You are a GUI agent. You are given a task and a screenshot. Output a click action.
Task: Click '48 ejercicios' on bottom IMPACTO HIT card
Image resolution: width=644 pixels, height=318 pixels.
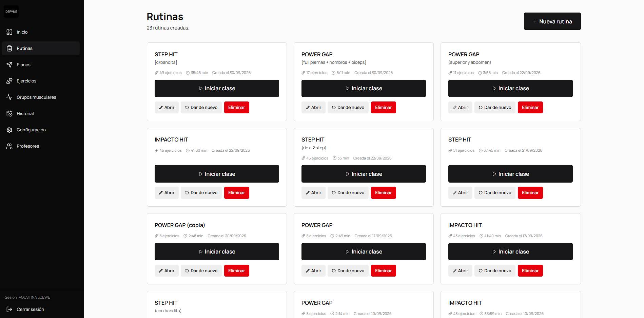464,314
